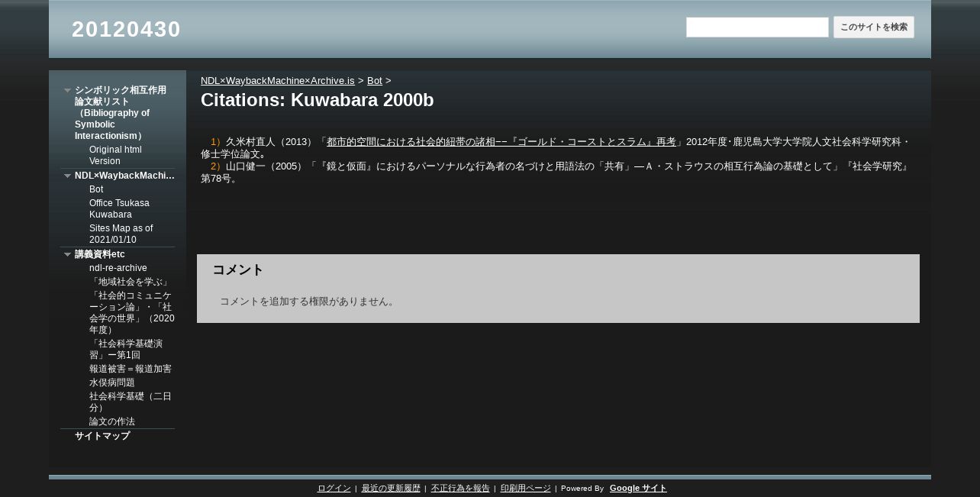Click the ログイン footer link
Screen dimensions: 980x497
(334, 489)
